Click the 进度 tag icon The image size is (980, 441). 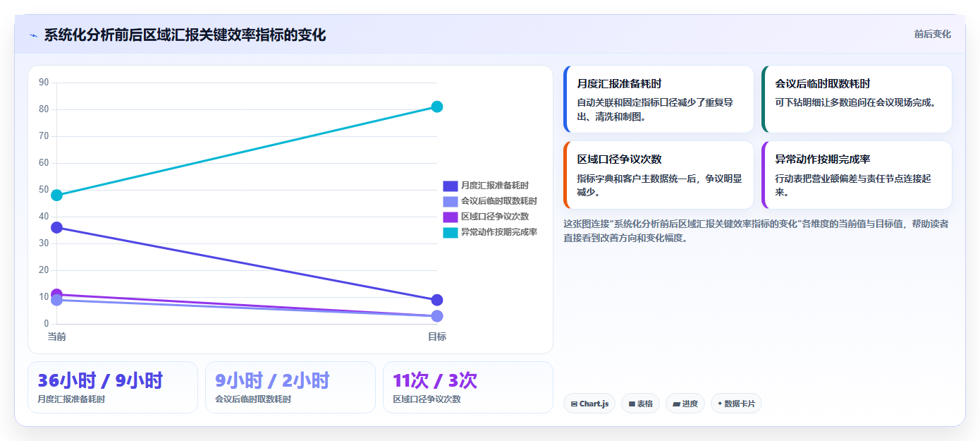click(677, 404)
